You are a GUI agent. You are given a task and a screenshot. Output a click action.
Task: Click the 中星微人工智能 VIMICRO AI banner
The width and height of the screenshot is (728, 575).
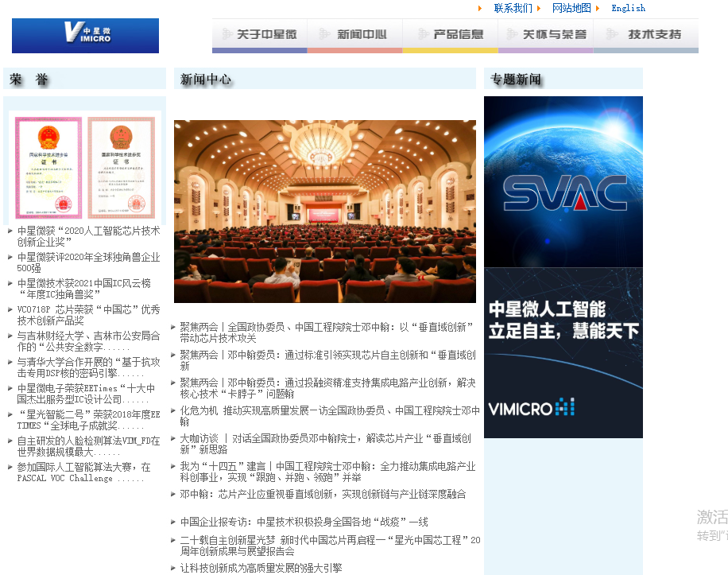(563, 352)
